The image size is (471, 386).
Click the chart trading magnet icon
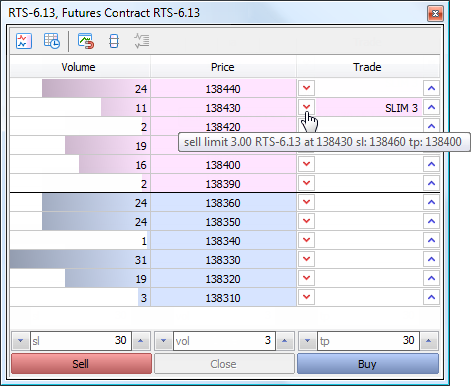tap(86, 41)
